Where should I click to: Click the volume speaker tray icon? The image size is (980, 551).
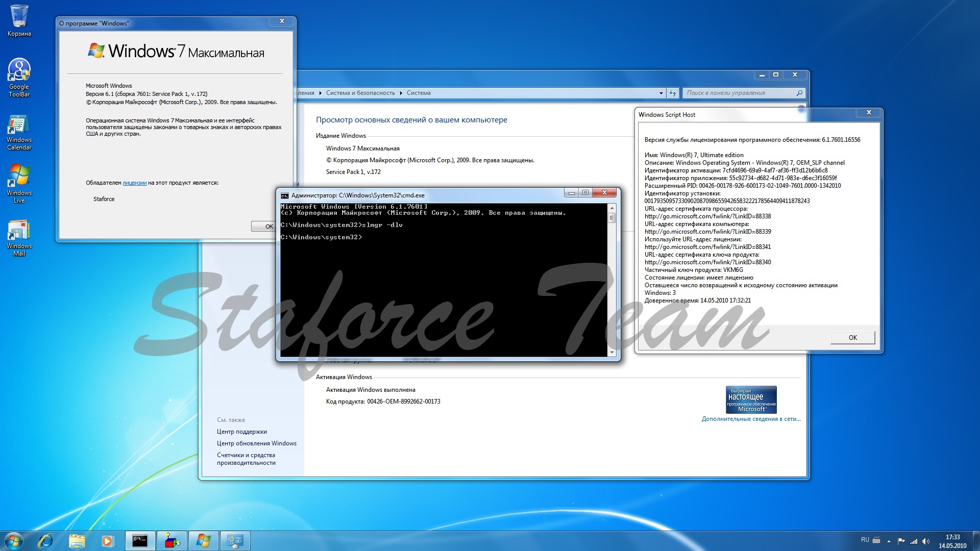(926, 541)
